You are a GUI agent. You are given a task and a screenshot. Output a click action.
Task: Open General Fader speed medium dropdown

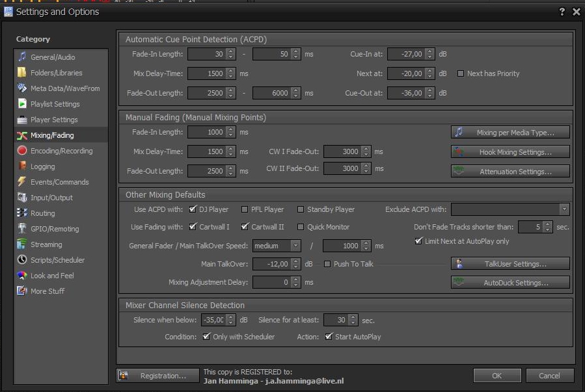pos(295,246)
